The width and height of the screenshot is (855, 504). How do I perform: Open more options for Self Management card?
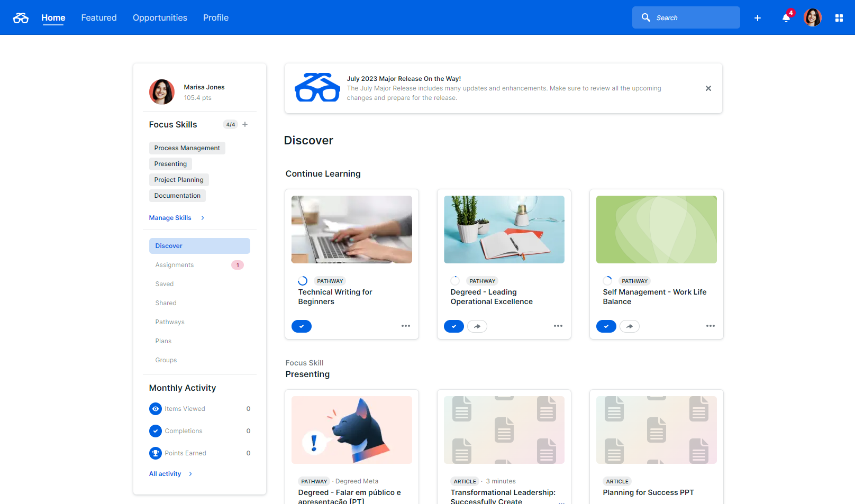711,326
